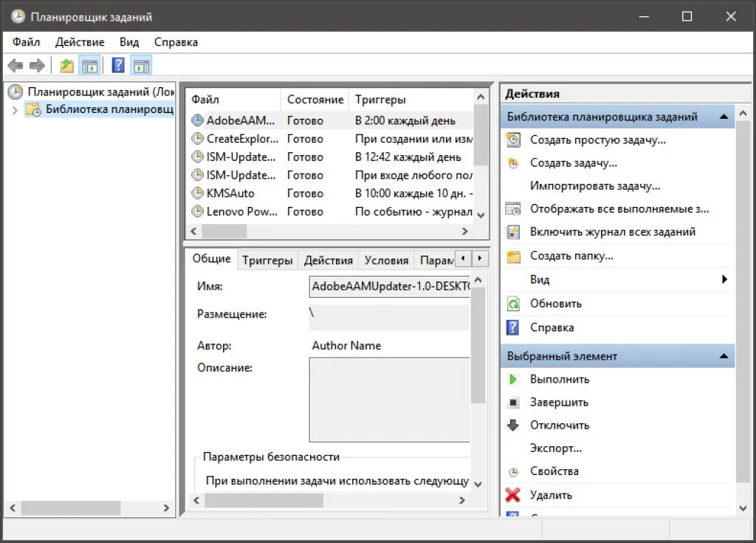Click the Отключить down arrow icon

tap(513, 425)
